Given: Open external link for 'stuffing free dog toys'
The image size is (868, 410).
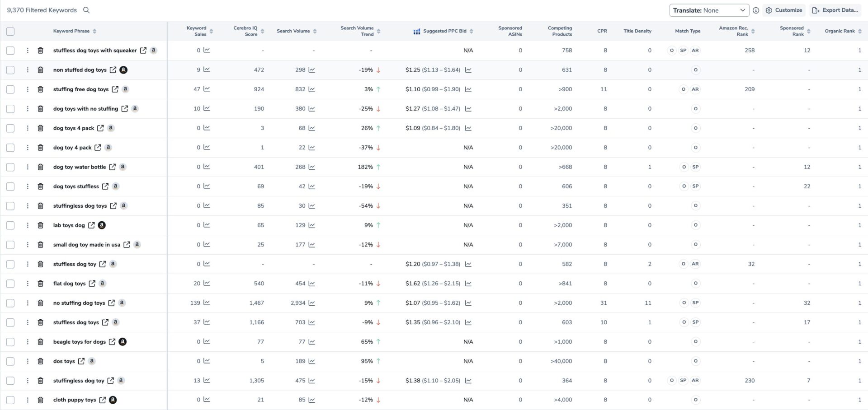Looking at the screenshot, I should coord(115,89).
